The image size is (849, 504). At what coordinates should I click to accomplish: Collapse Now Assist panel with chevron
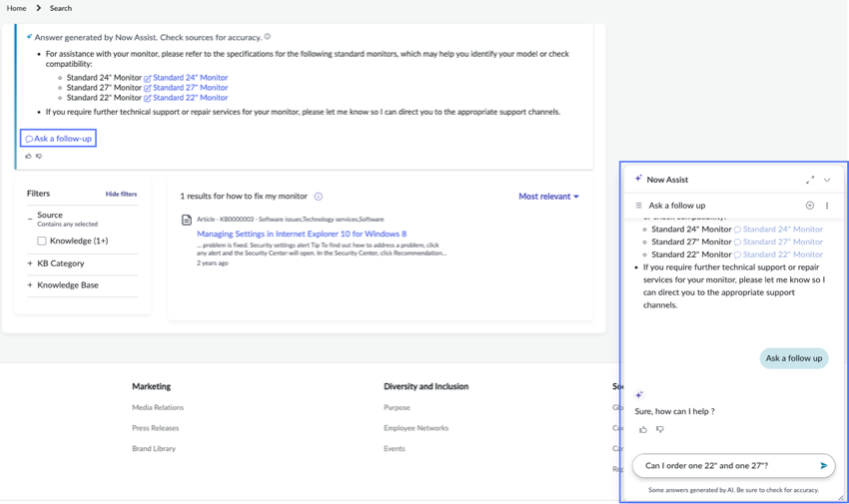click(x=827, y=180)
